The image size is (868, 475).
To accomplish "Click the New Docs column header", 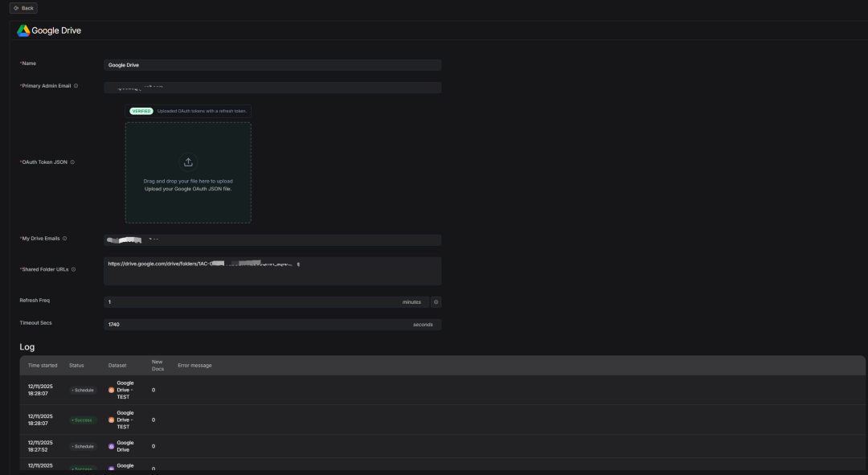I will (x=158, y=366).
